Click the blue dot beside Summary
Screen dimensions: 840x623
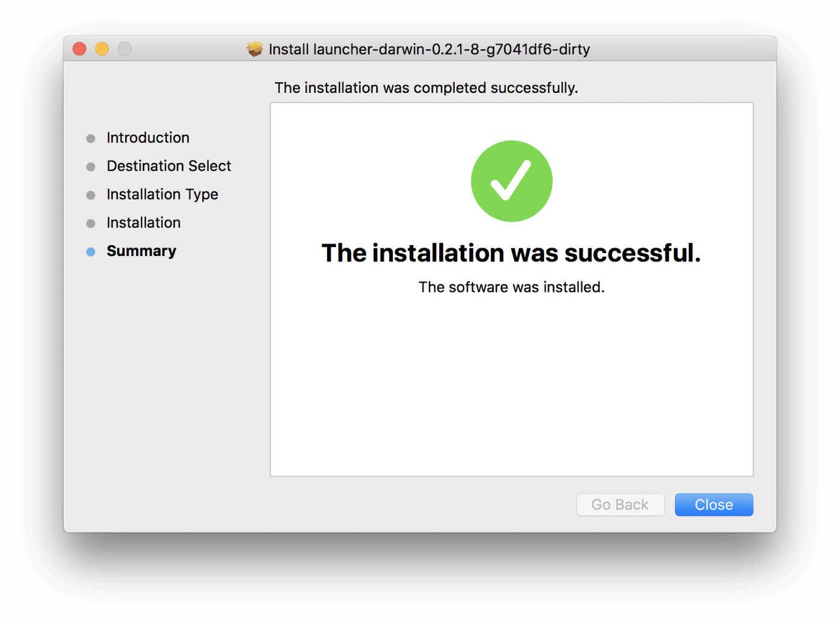[91, 251]
